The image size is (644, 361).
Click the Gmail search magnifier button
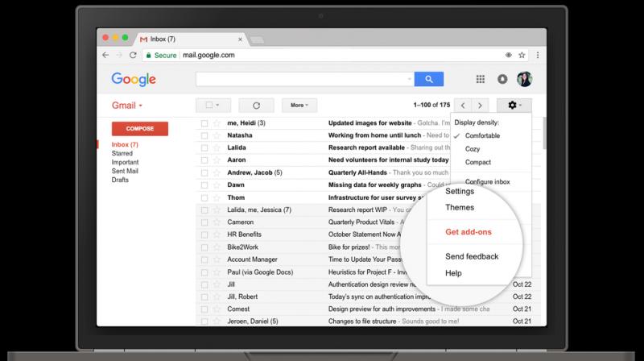coord(429,79)
